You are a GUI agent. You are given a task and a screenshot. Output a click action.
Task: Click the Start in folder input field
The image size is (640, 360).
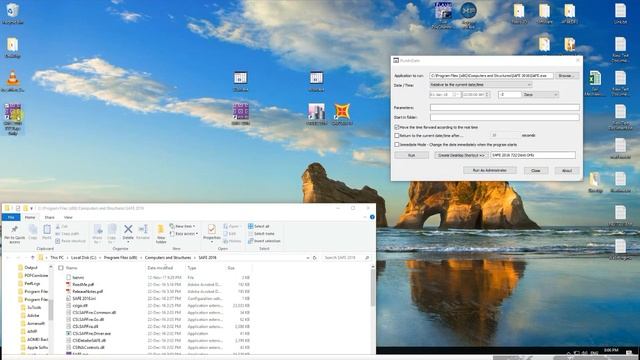click(504, 117)
